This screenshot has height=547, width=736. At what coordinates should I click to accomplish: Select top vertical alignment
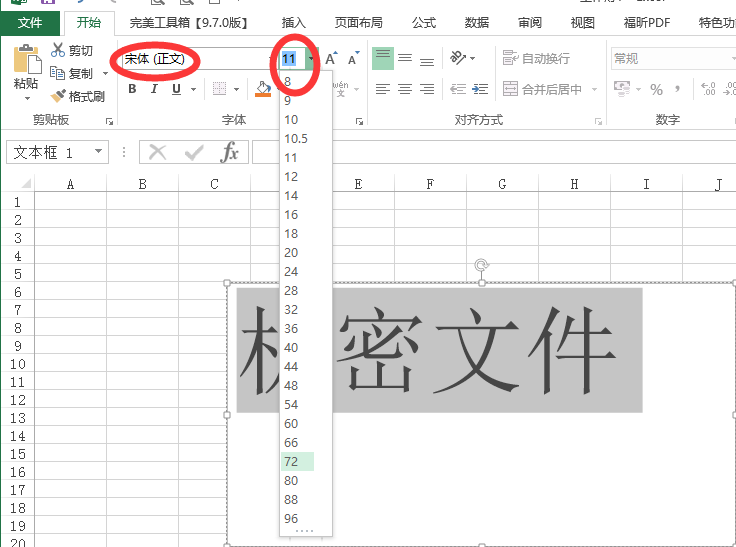click(383, 58)
